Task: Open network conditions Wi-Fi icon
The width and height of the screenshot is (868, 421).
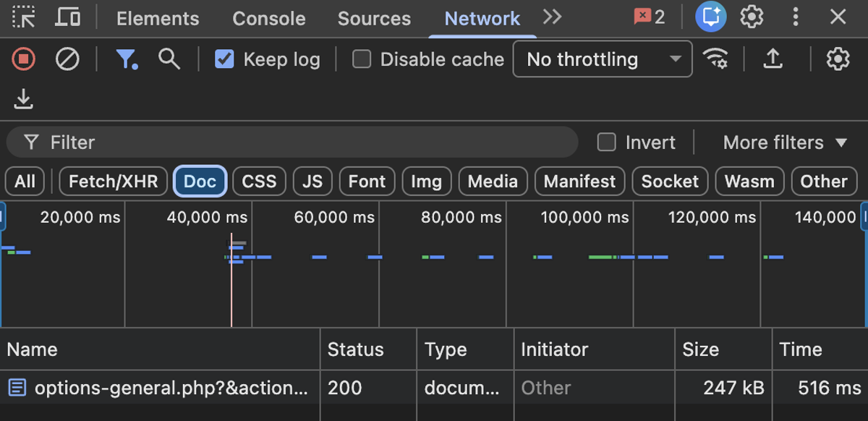Action: (x=716, y=59)
